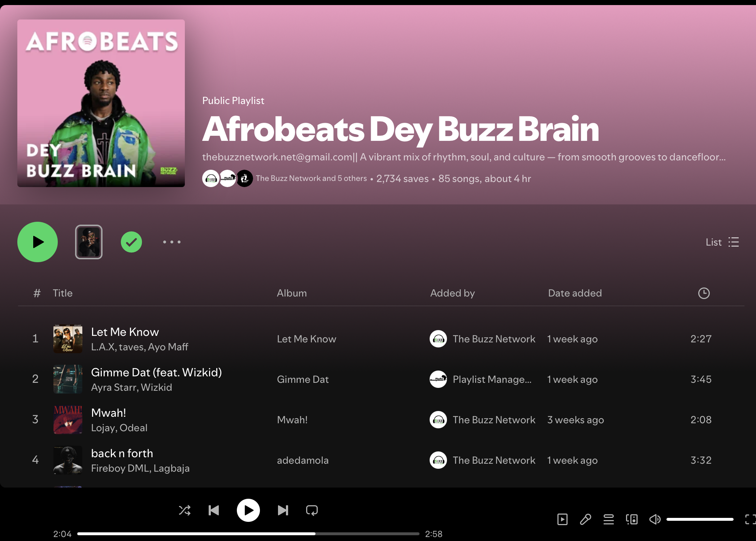Screen dimensions: 756x541
Task: Open the queue icon
Action: pyautogui.click(x=608, y=519)
